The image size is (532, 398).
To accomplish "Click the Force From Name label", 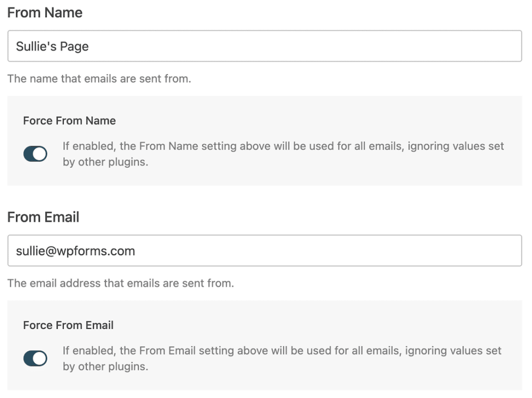I will [69, 120].
